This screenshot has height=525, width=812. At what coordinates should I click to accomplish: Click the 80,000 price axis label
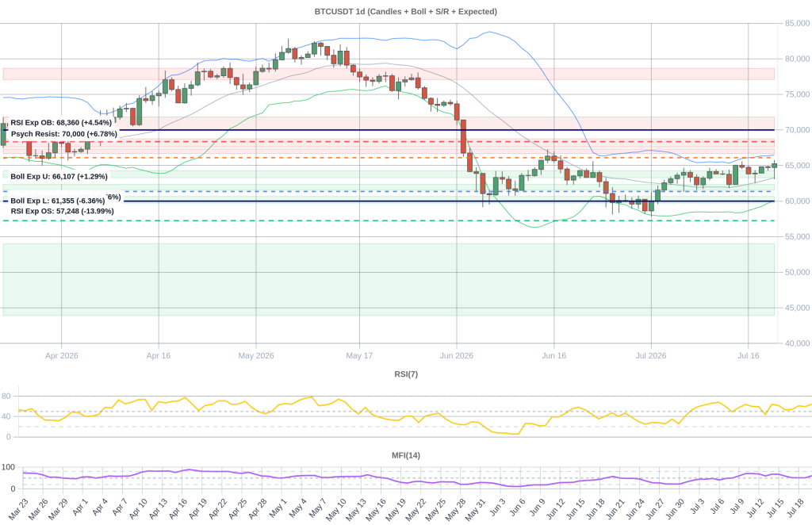point(797,59)
